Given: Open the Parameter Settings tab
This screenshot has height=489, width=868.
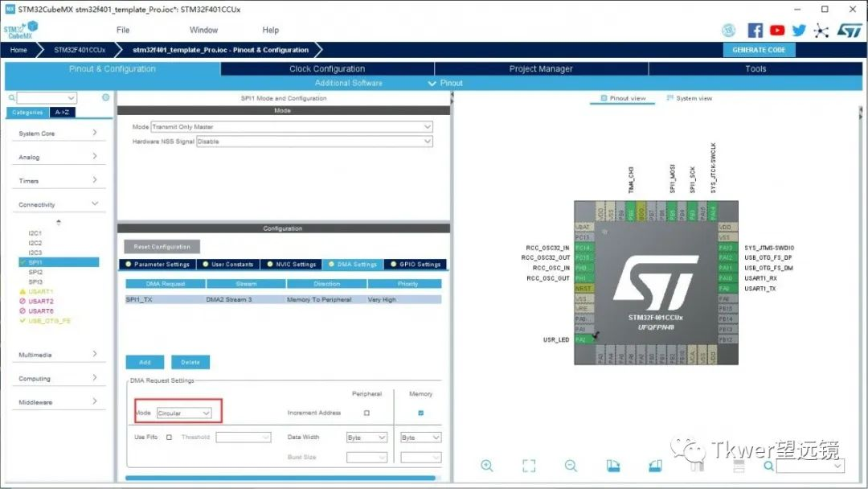Looking at the screenshot, I should pos(158,264).
